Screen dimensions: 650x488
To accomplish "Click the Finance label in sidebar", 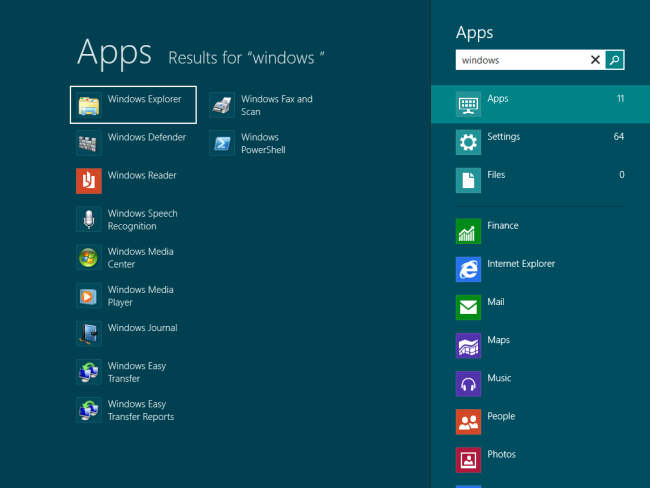I will [x=503, y=225].
